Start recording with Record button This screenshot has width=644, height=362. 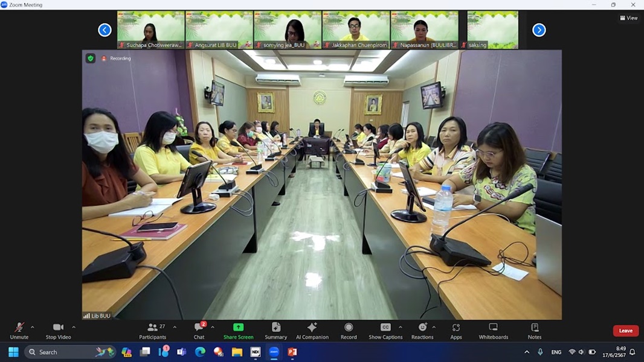tap(349, 330)
